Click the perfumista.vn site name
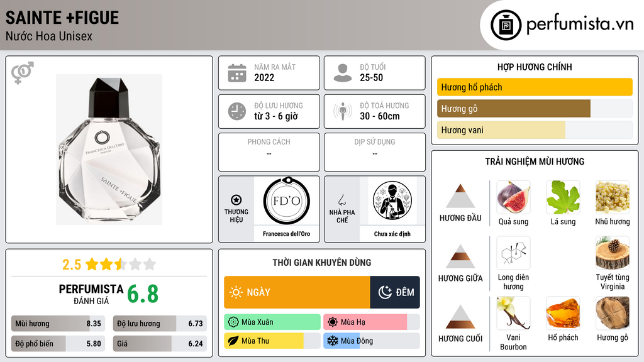Screen dimensions: 644x362 click(x=580, y=25)
